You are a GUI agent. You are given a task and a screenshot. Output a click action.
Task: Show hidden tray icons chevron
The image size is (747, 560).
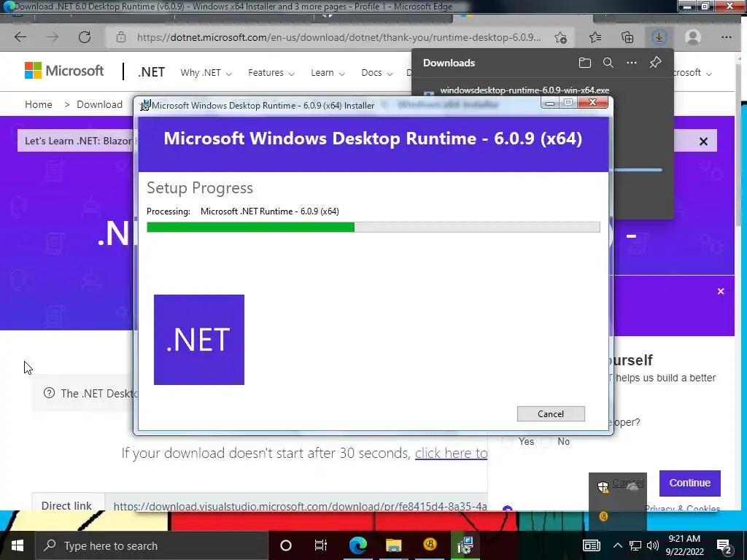pos(617,545)
